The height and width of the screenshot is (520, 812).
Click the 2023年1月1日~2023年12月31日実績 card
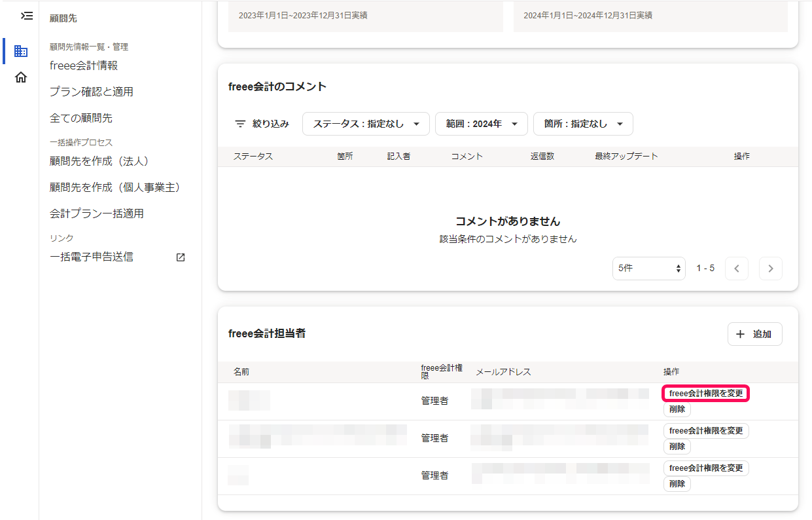tap(366, 16)
